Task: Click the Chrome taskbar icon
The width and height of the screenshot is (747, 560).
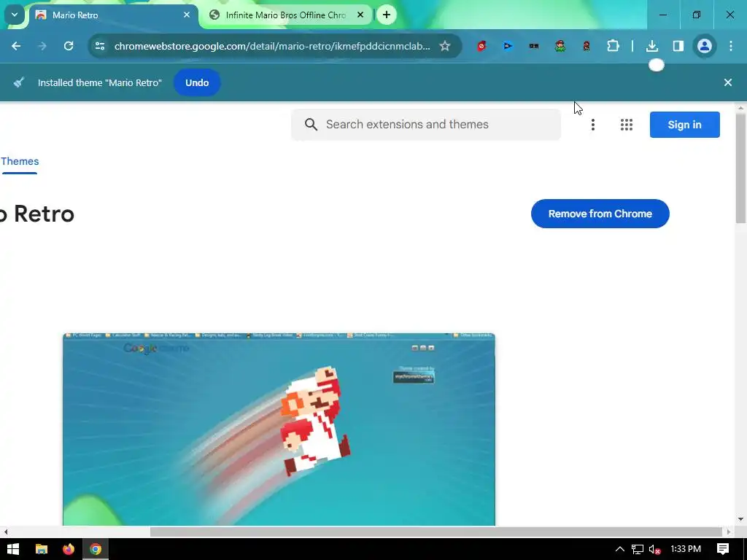Action: (x=96, y=549)
